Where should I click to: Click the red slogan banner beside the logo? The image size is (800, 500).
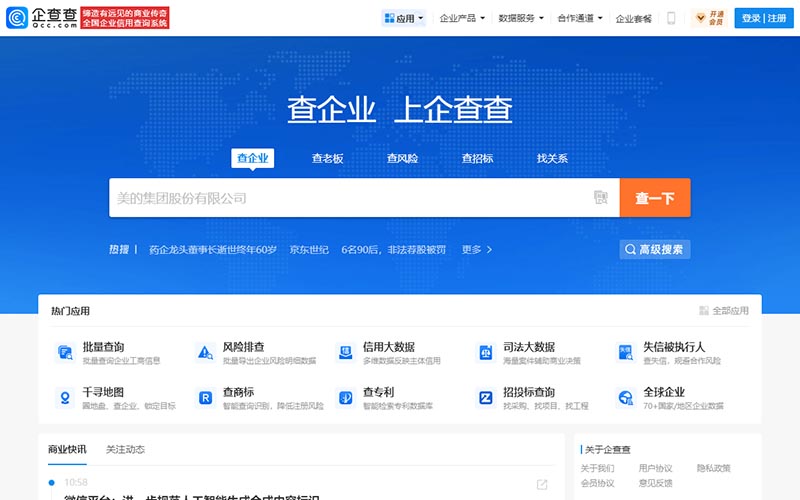pos(125,18)
